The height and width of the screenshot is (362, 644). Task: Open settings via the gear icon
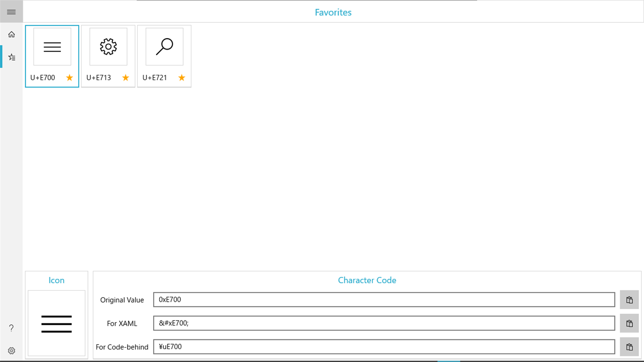point(11,351)
